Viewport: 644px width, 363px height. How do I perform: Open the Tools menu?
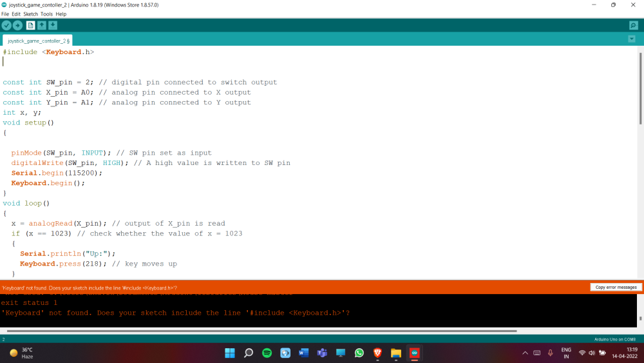pos(46,14)
